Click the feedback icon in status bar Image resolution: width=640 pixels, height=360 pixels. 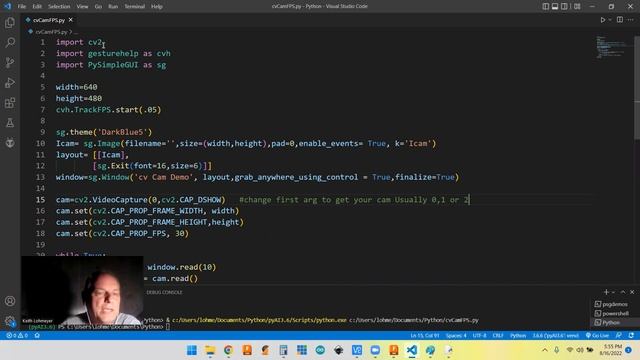click(x=619, y=336)
